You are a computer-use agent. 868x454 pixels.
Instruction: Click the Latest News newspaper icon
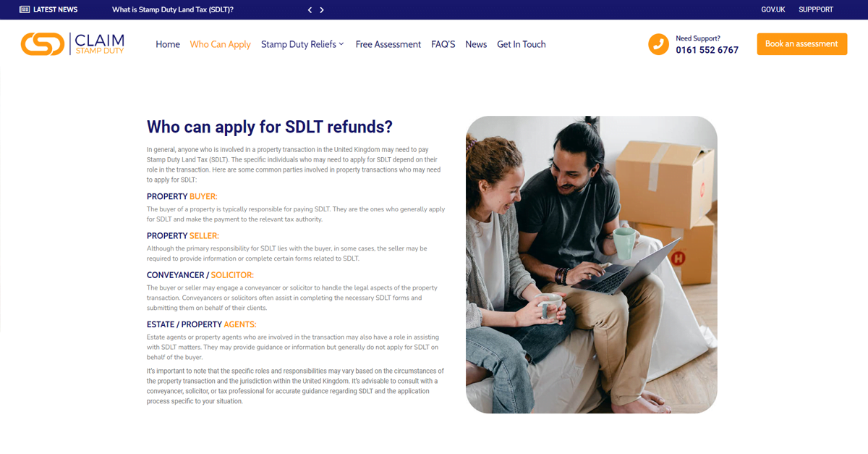click(25, 9)
